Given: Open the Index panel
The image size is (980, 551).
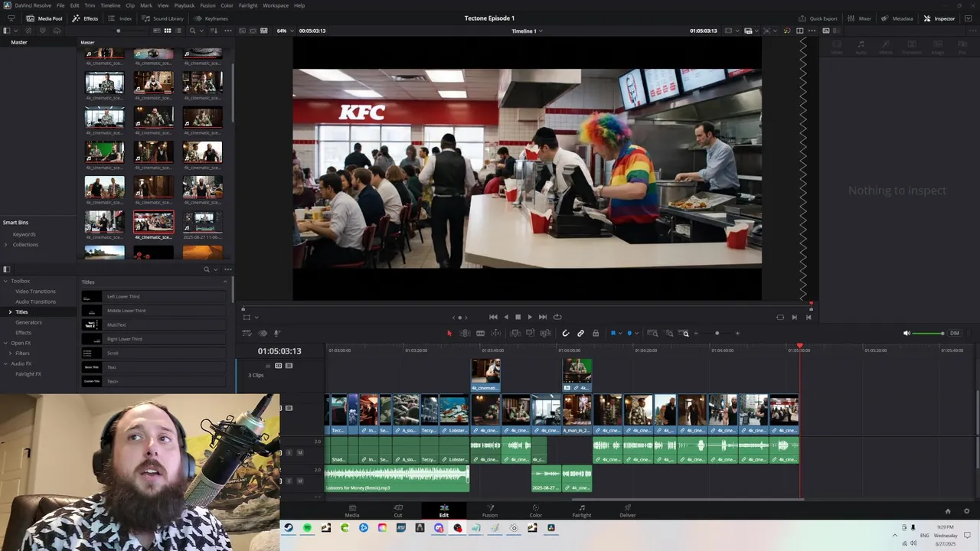Looking at the screenshot, I should (120, 18).
